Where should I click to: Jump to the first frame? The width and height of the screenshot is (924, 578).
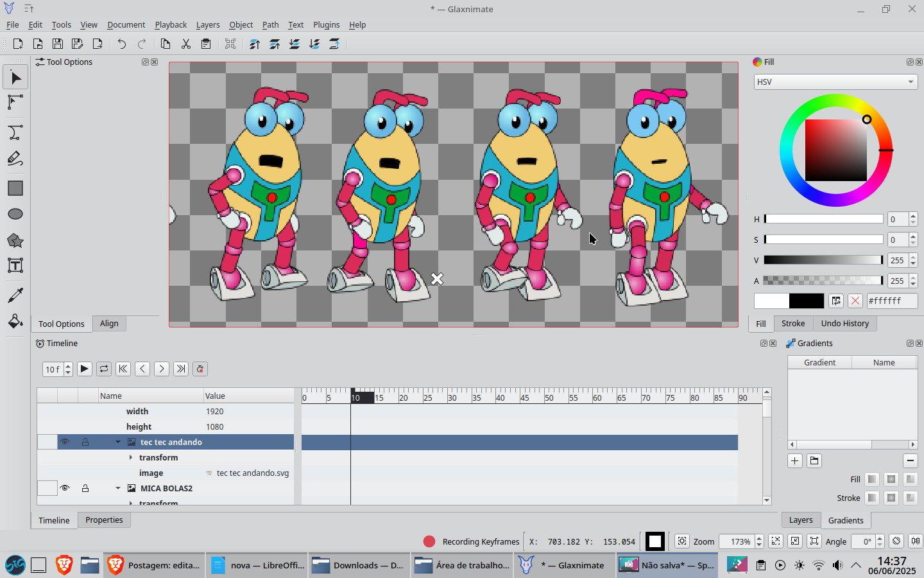point(123,369)
